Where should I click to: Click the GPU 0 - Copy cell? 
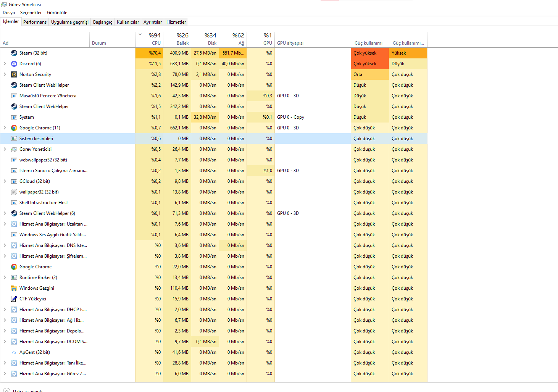[313, 117]
